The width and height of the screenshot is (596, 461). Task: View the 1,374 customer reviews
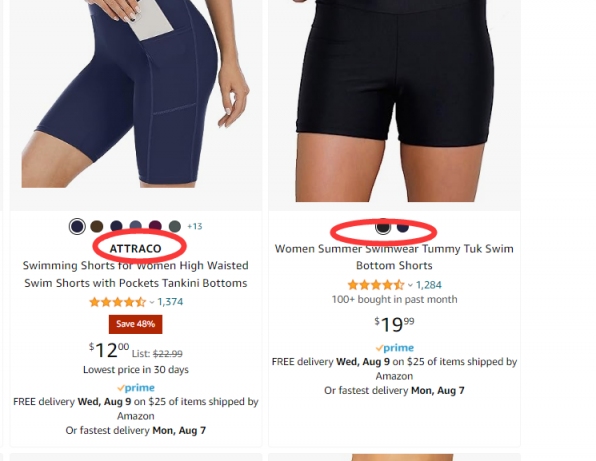coord(170,302)
